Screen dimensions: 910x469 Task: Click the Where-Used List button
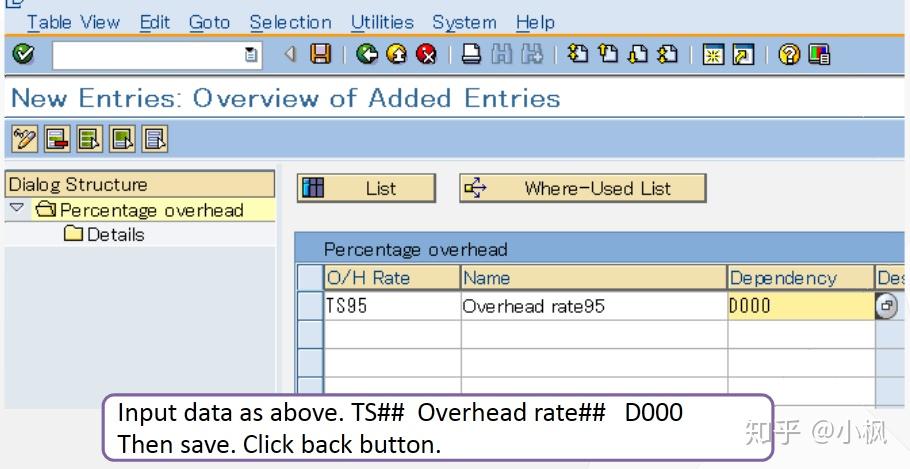click(583, 188)
